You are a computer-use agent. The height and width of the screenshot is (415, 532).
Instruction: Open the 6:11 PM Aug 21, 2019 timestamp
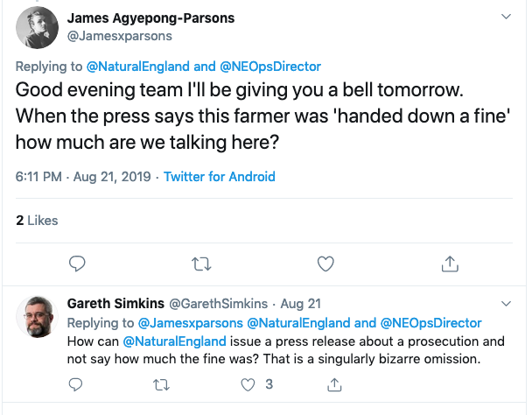tap(83, 177)
